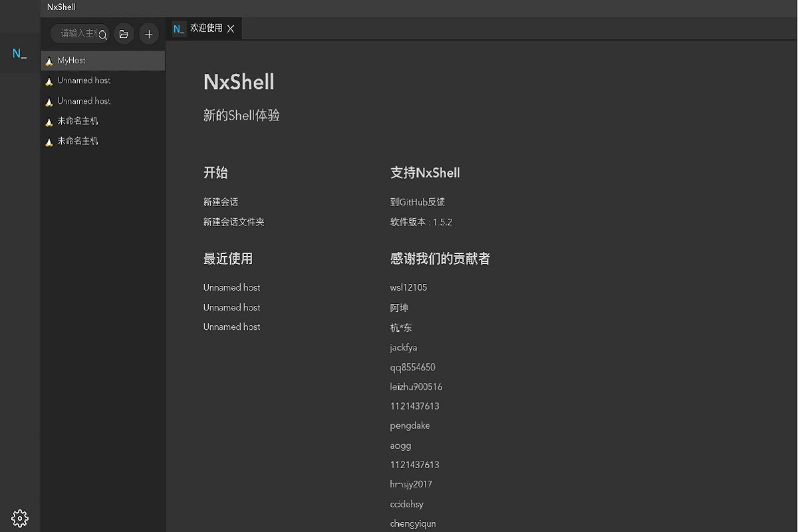Screen dimensions: 798x532
Task: Open second Unnamed host under 最近使用
Action: [x=231, y=307]
